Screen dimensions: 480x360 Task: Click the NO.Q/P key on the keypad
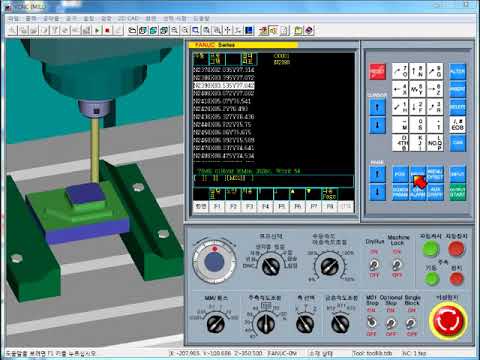click(x=435, y=143)
